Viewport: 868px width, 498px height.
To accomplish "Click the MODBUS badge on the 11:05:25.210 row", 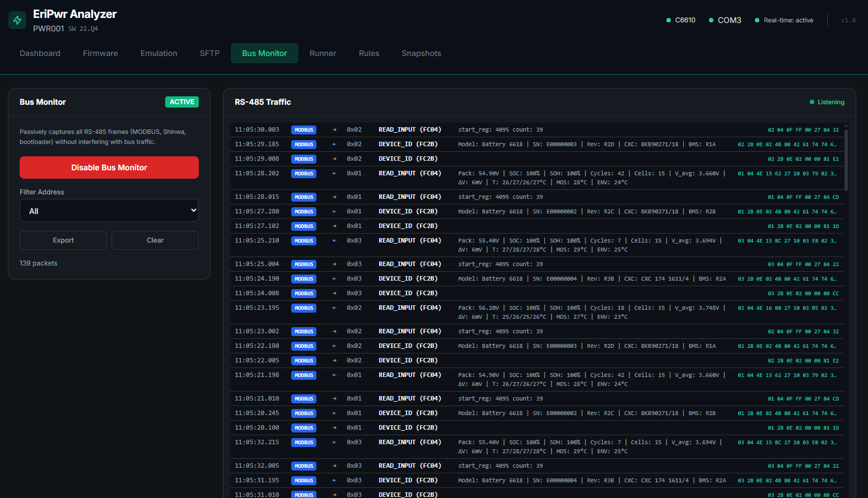I will click(304, 241).
